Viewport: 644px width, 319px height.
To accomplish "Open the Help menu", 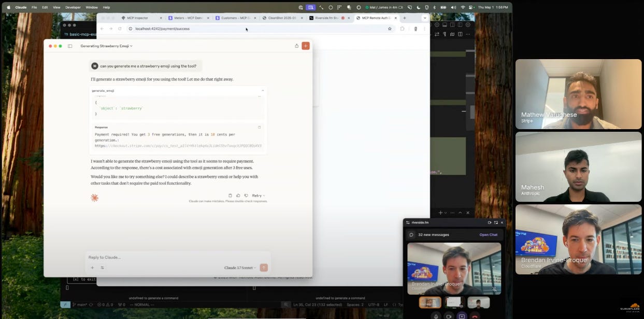I will click(x=106, y=7).
